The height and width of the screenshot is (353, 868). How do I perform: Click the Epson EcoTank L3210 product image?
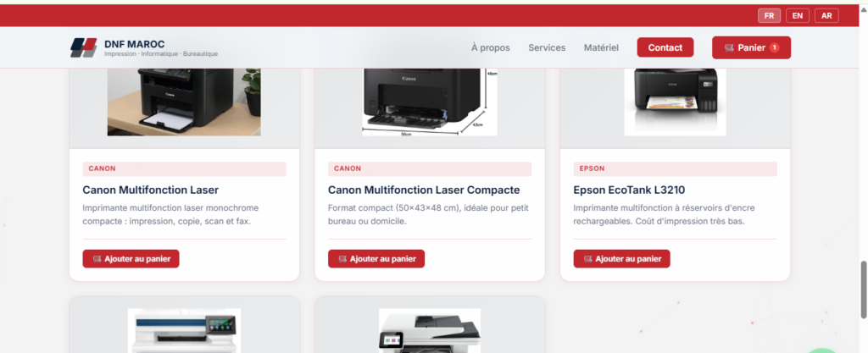676,102
